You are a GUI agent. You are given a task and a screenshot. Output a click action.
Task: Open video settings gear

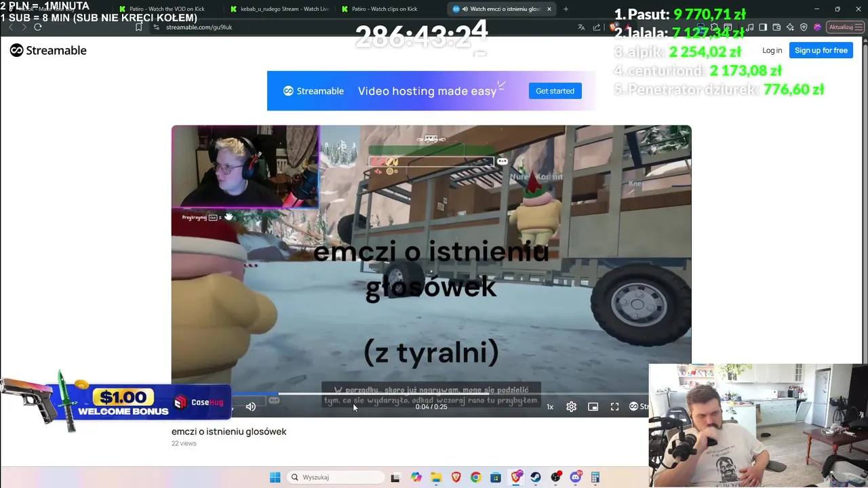571,407
